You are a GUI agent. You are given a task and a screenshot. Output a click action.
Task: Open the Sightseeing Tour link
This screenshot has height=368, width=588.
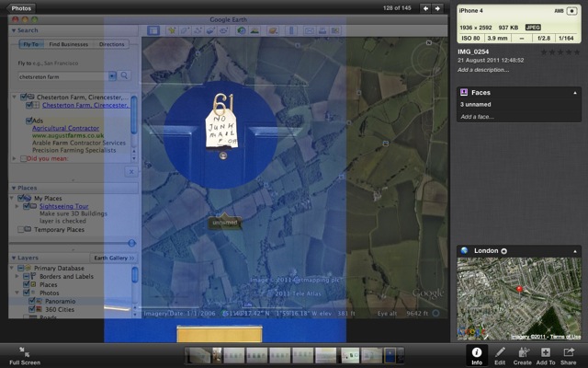(x=64, y=206)
